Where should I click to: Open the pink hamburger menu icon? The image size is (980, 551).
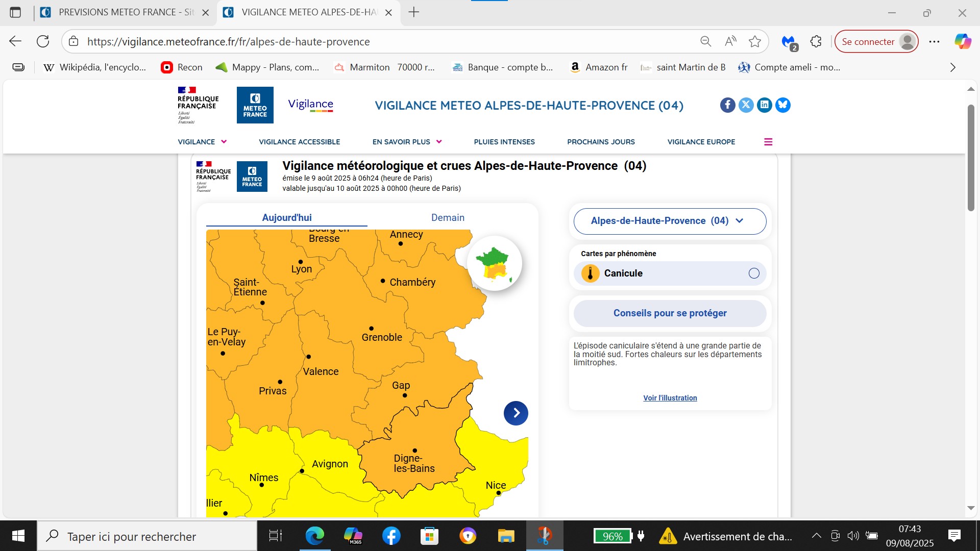pos(768,142)
